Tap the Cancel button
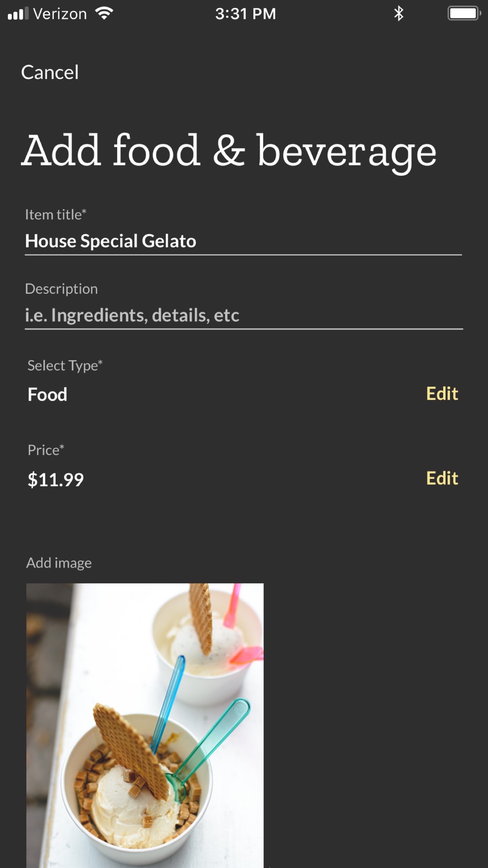Screen dimensions: 488x868 pos(50,72)
